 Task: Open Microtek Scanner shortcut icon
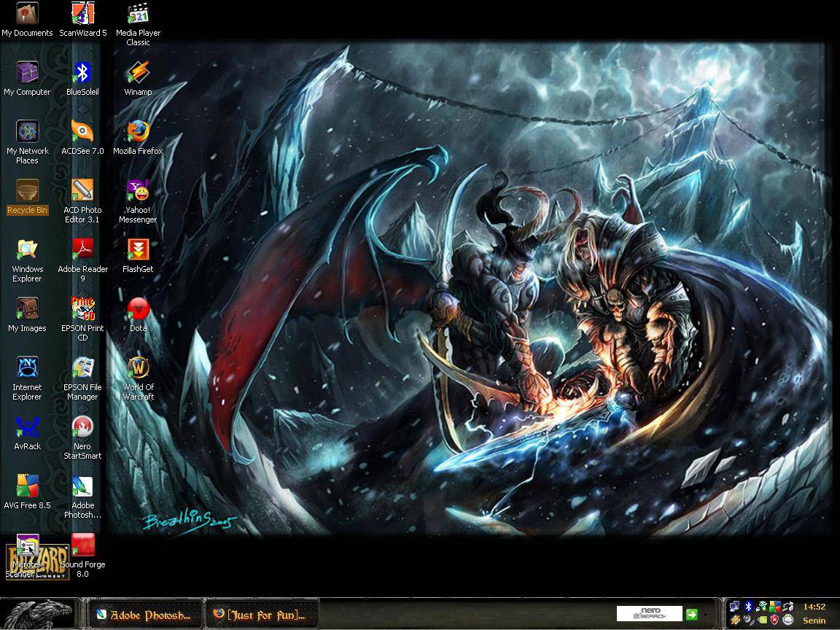tap(27, 556)
